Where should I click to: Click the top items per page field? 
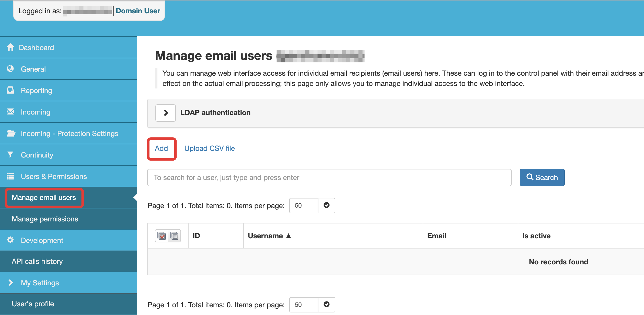coord(304,205)
